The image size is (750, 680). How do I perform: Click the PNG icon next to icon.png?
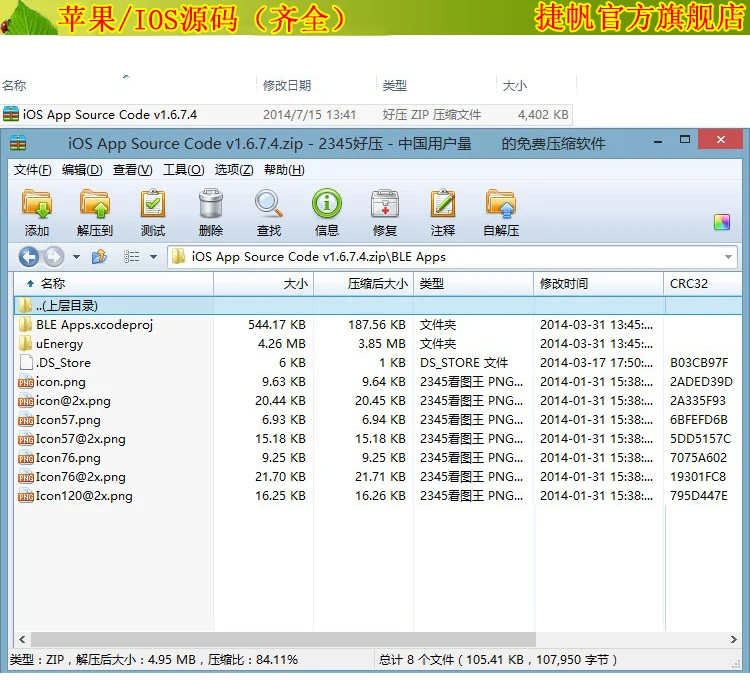point(26,383)
